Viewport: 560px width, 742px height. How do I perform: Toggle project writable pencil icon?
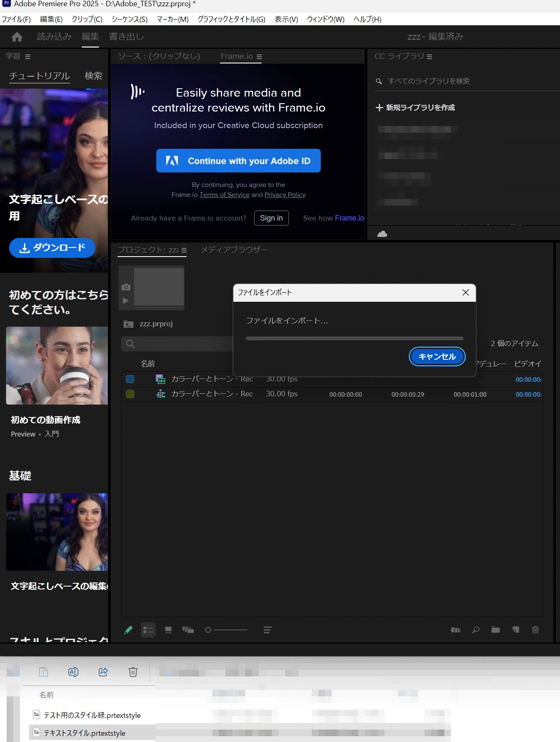pos(128,630)
